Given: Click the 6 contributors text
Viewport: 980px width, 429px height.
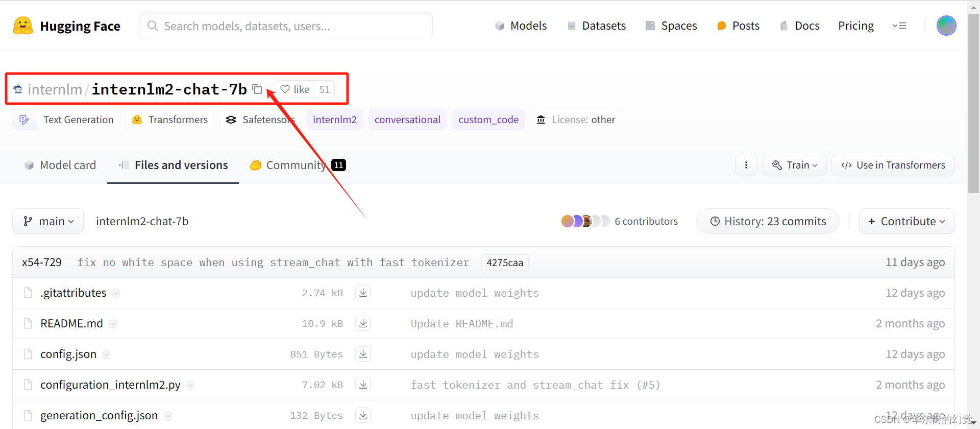Looking at the screenshot, I should pyautogui.click(x=646, y=221).
